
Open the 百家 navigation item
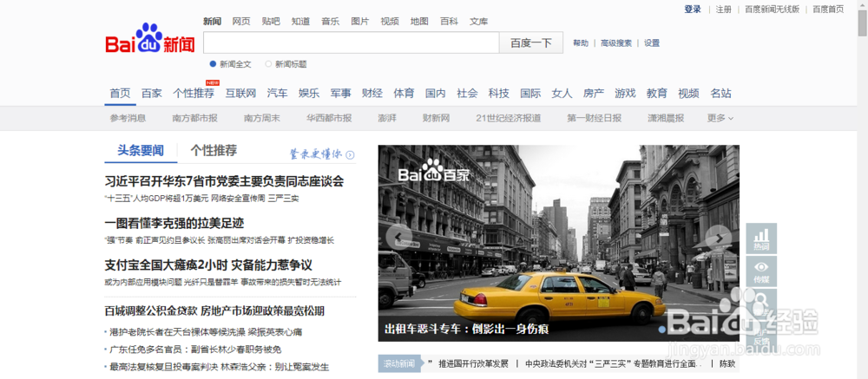[152, 94]
